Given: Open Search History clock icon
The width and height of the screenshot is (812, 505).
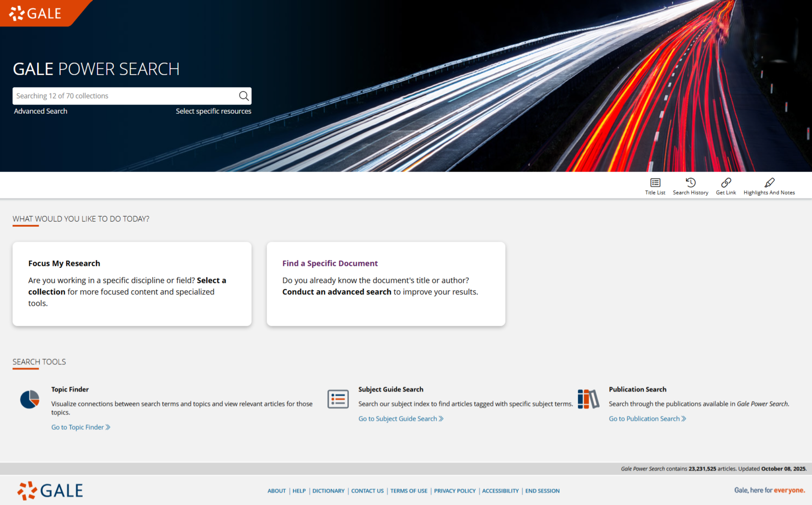Looking at the screenshot, I should [690, 183].
